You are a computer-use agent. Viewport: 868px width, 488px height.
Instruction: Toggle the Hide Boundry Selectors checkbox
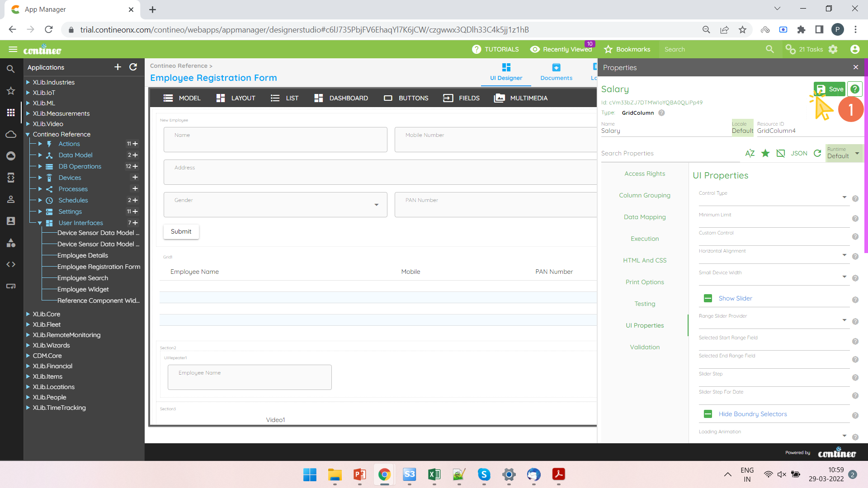coord(708,414)
